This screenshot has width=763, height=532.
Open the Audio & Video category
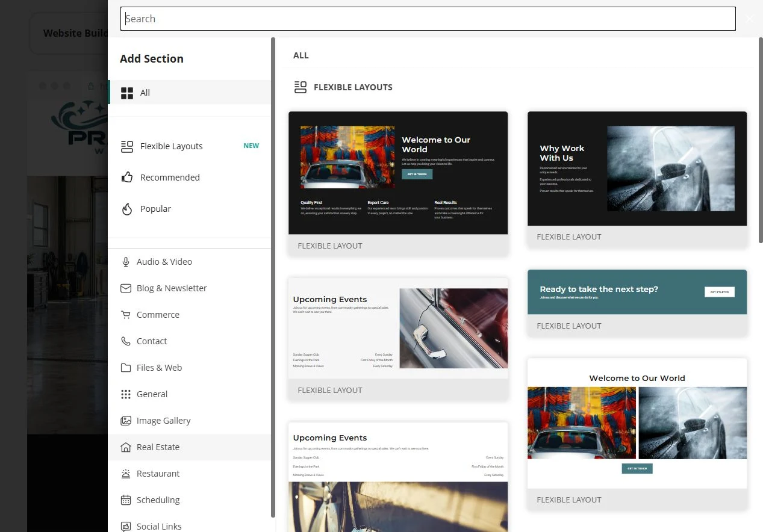pos(190,262)
